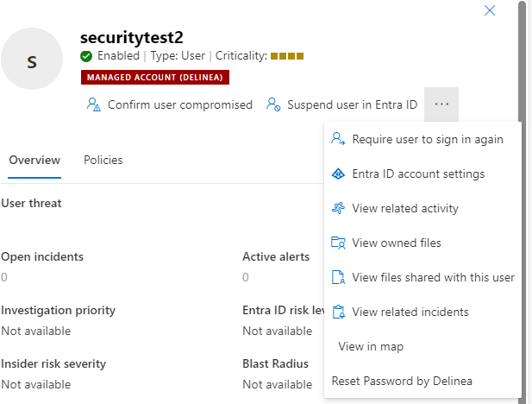Click the securitytest2 avatar circle

pos(32,59)
